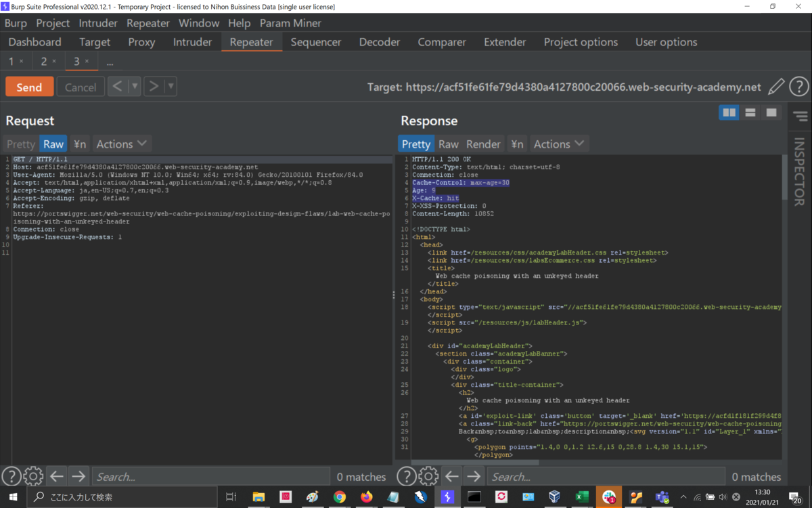Select Raw view in Response panel
This screenshot has height=508, width=812.
(448, 144)
